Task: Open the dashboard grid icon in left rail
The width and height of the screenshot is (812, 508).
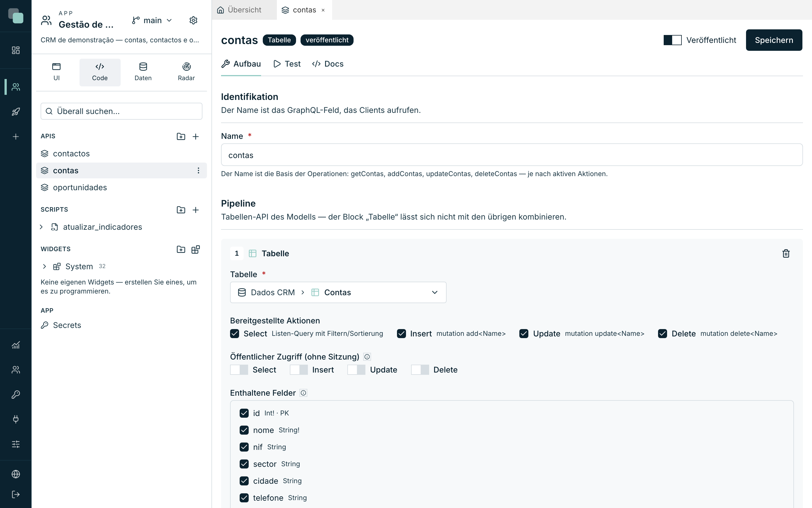Action: tap(16, 51)
